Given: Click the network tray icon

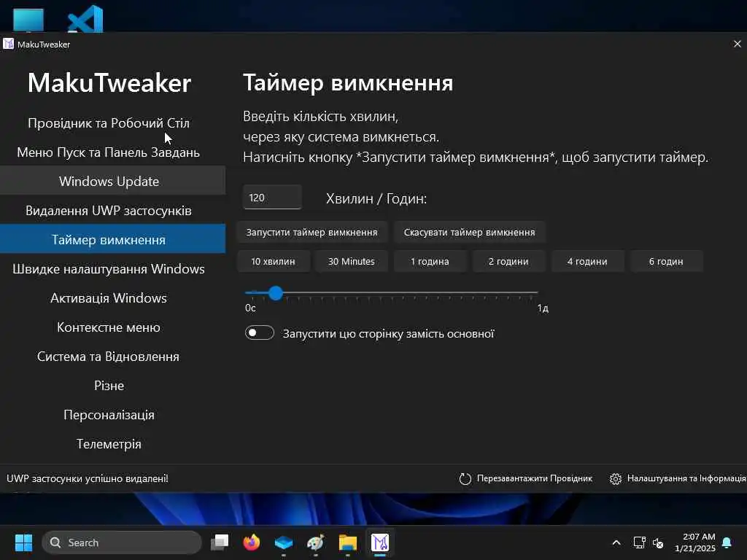Looking at the screenshot, I should [x=639, y=542].
